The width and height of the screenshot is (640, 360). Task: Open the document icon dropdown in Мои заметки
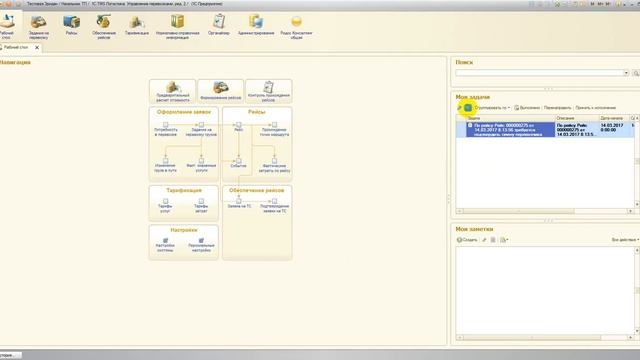tap(504, 240)
